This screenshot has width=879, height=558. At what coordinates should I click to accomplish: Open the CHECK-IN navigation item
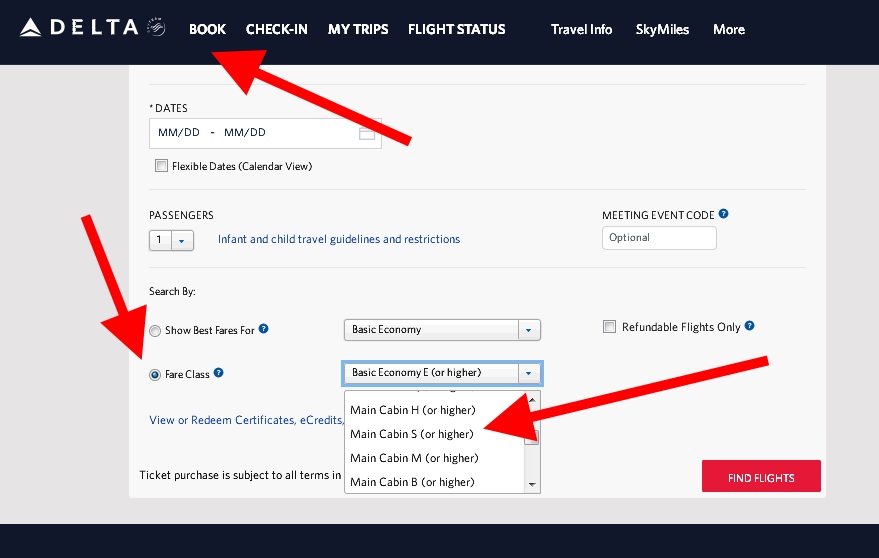276,29
